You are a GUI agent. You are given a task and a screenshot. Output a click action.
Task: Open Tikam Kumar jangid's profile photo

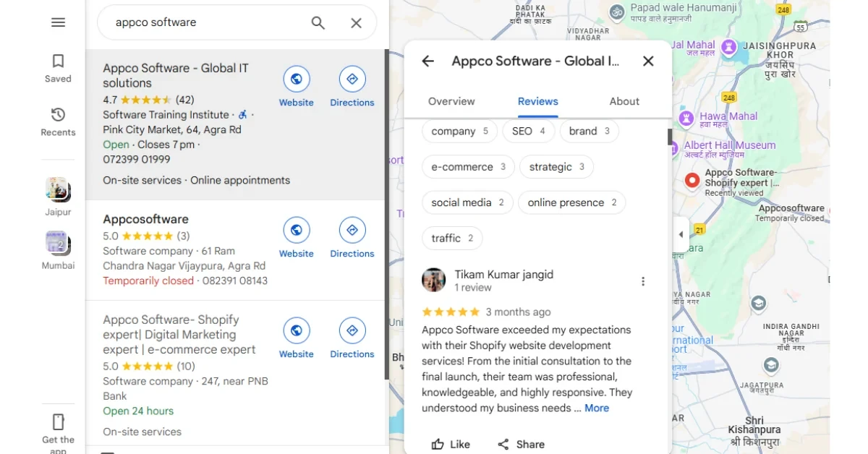point(434,280)
